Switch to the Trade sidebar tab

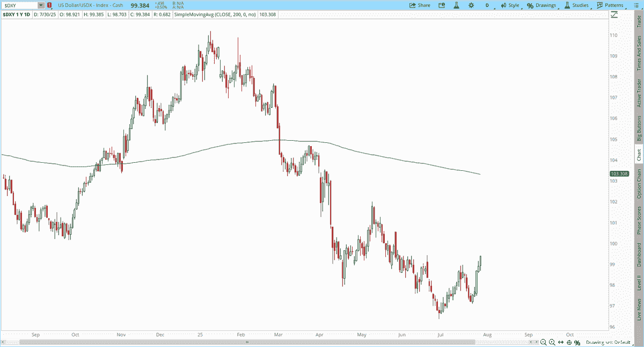coord(639,22)
